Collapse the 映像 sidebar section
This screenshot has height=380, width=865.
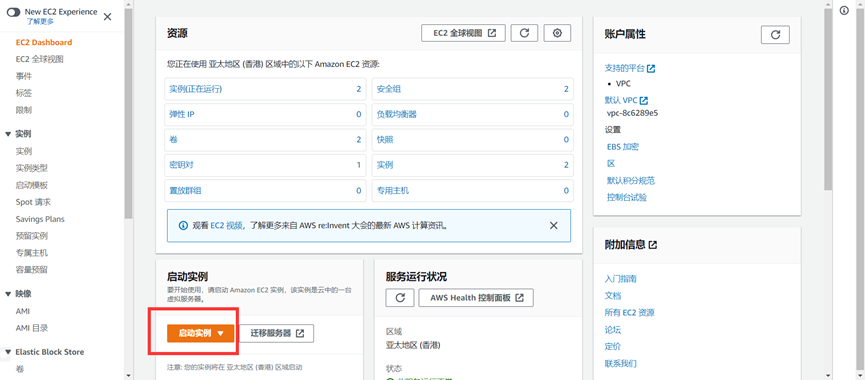(8, 294)
